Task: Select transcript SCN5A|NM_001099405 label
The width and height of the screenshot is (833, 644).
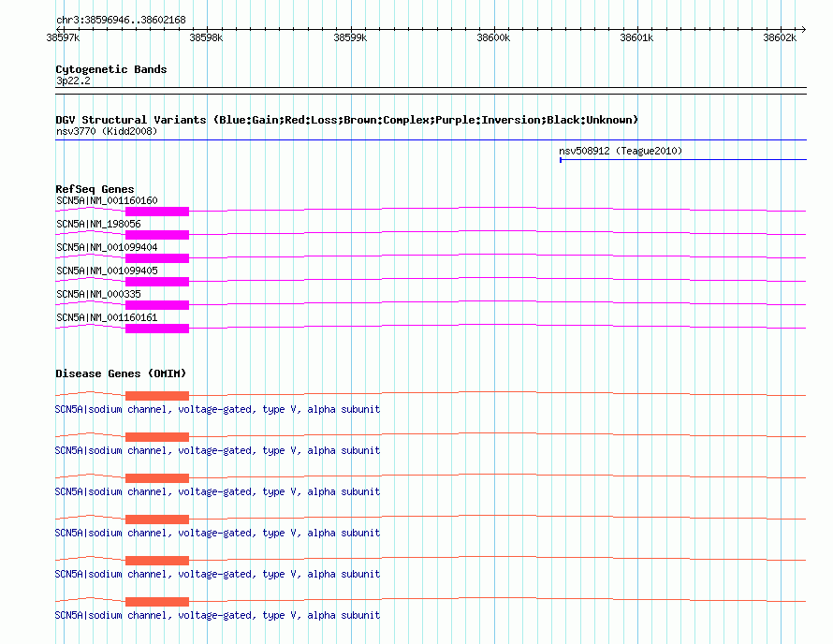Action: 107,271
